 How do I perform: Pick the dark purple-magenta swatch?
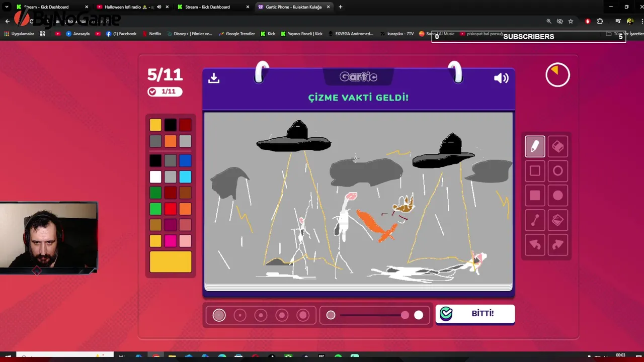click(x=170, y=225)
